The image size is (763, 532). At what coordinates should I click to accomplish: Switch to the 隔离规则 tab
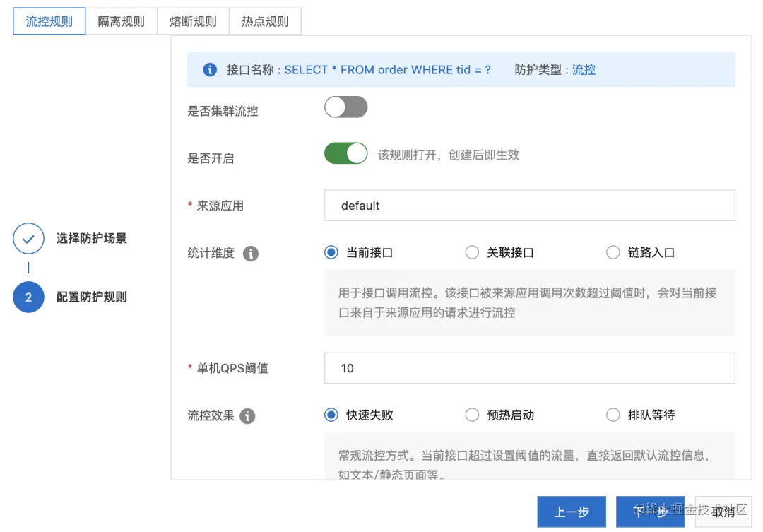[122, 21]
